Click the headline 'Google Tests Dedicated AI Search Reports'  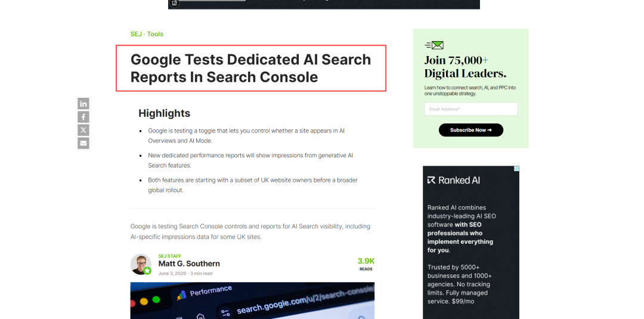tap(250, 68)
